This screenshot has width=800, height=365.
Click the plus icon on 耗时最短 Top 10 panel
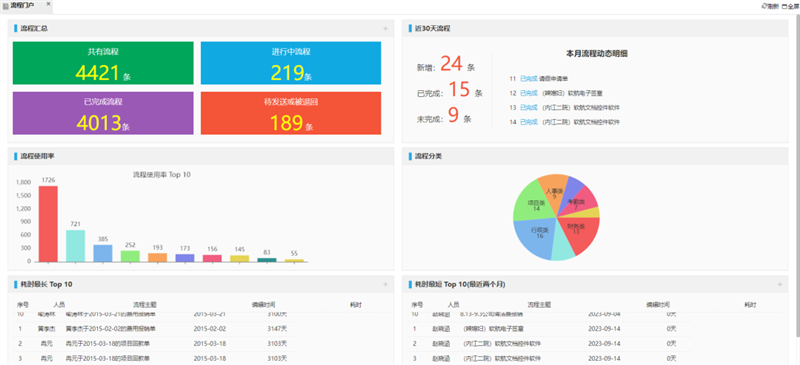tap(780, 284)
